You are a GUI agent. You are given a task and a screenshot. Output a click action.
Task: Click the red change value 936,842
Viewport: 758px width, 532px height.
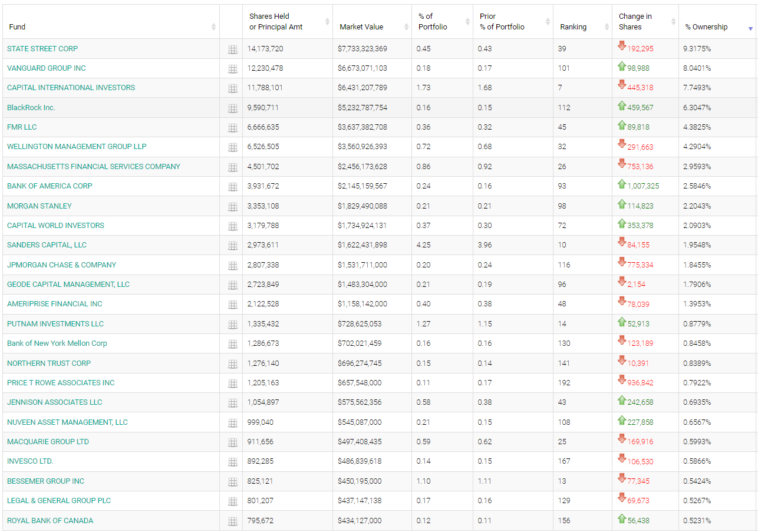coord(640,382)
